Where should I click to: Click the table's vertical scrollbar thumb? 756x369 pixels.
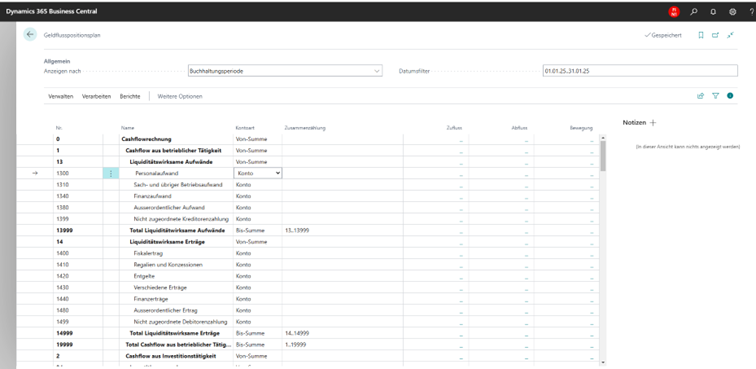(x=603, y=156)
